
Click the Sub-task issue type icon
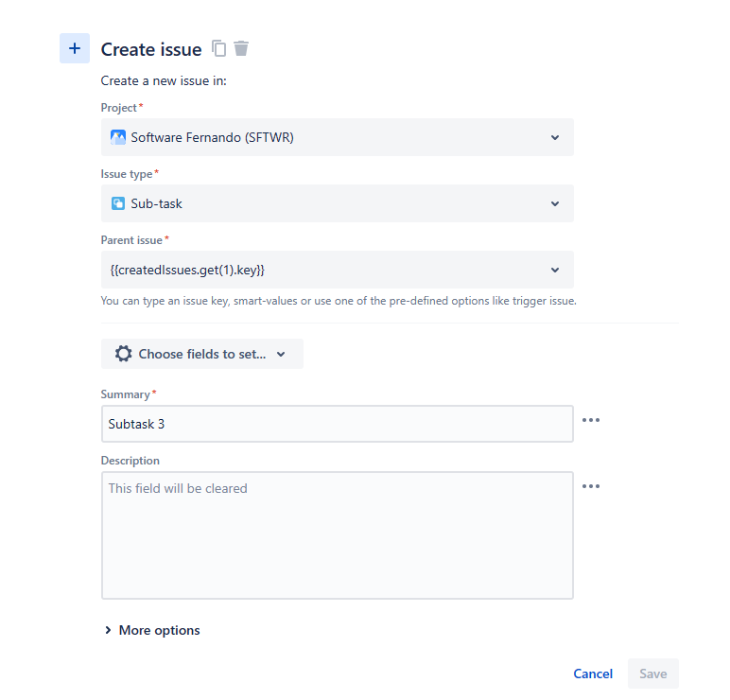click(118, 203)
